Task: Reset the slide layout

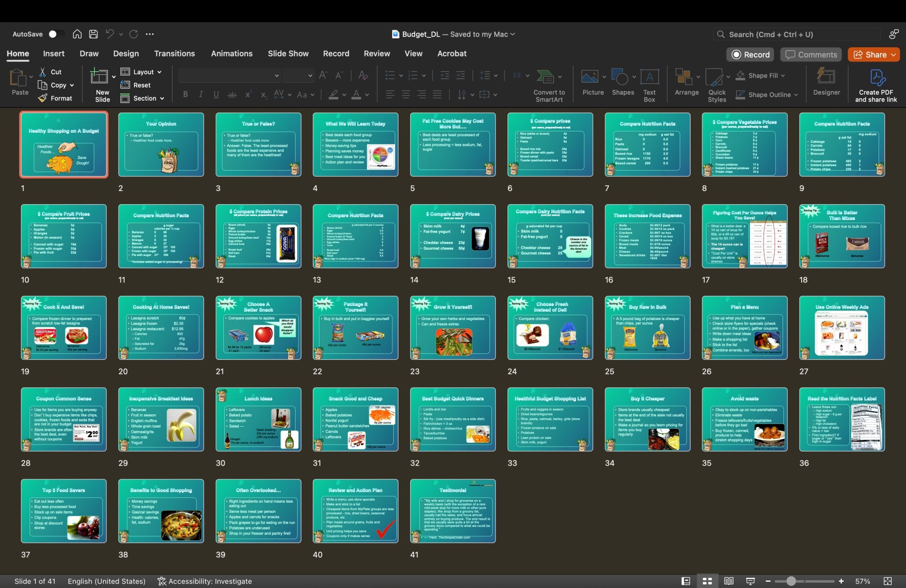Action: [x=136, y=85]
